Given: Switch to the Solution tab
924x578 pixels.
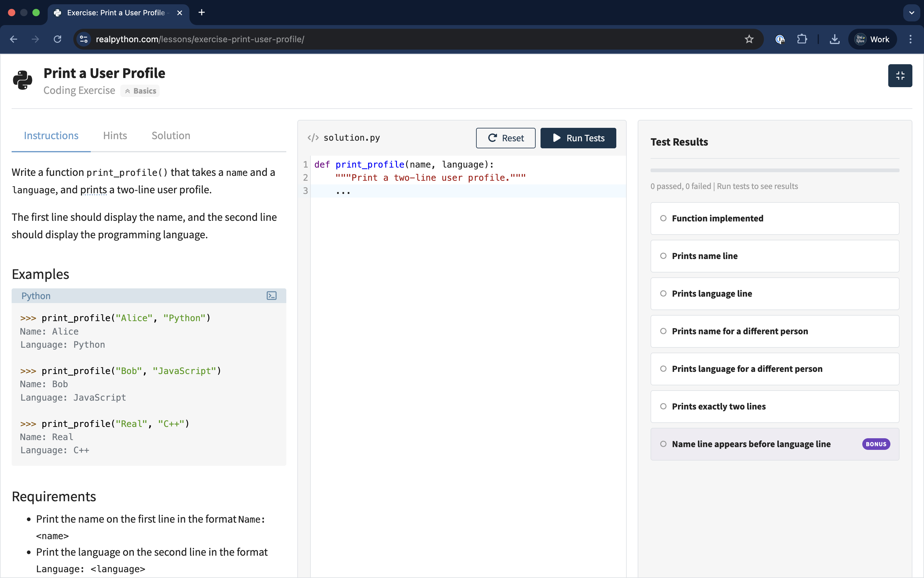Looking at the screenshot, I should 171,136.
